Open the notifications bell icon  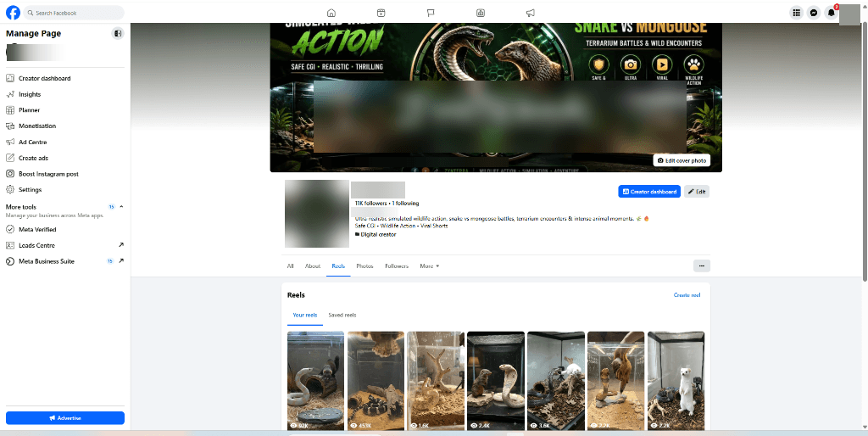point(831,13)
